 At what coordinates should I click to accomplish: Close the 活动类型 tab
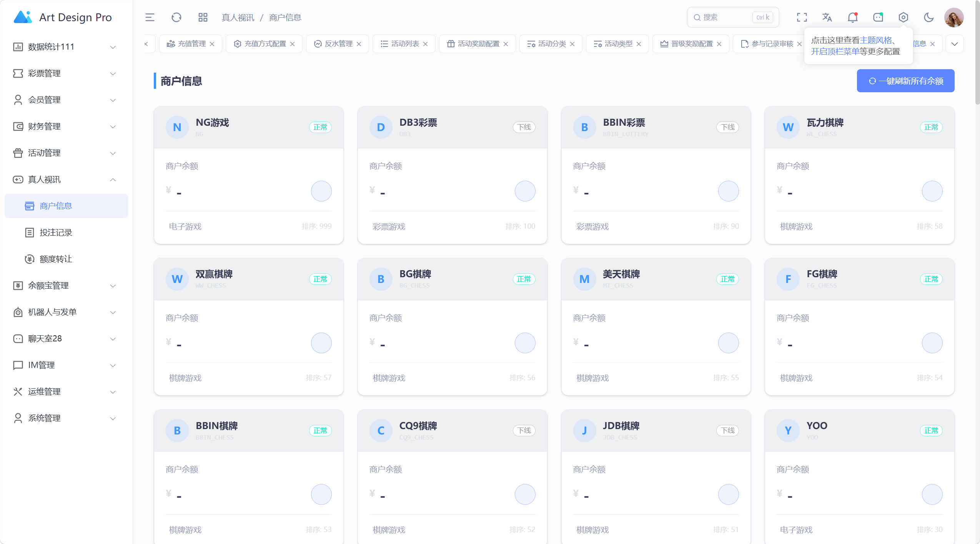[x=639, y=44]
